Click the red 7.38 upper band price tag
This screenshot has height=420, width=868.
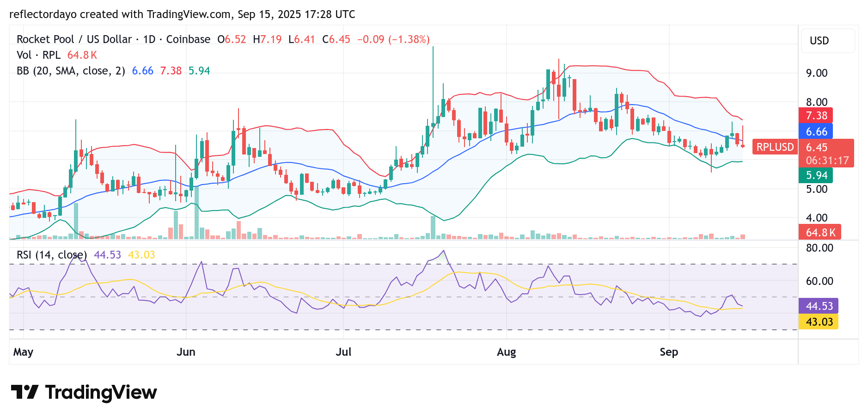pos(816,116)
